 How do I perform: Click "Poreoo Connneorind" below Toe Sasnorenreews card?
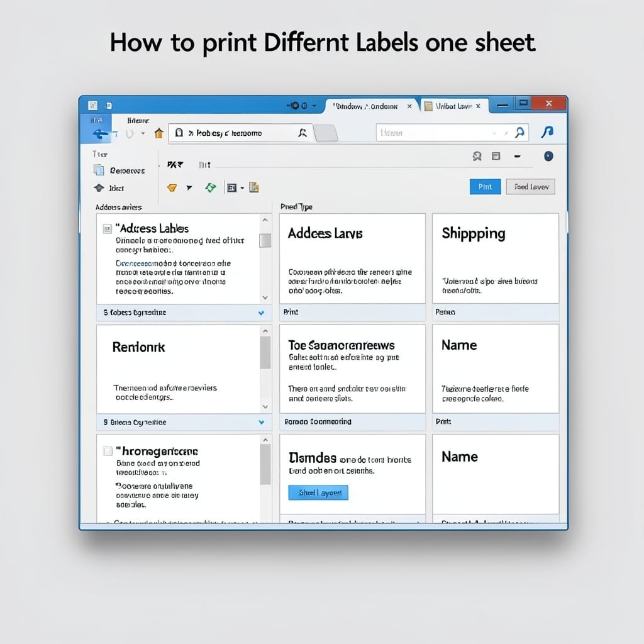(318, 422)
